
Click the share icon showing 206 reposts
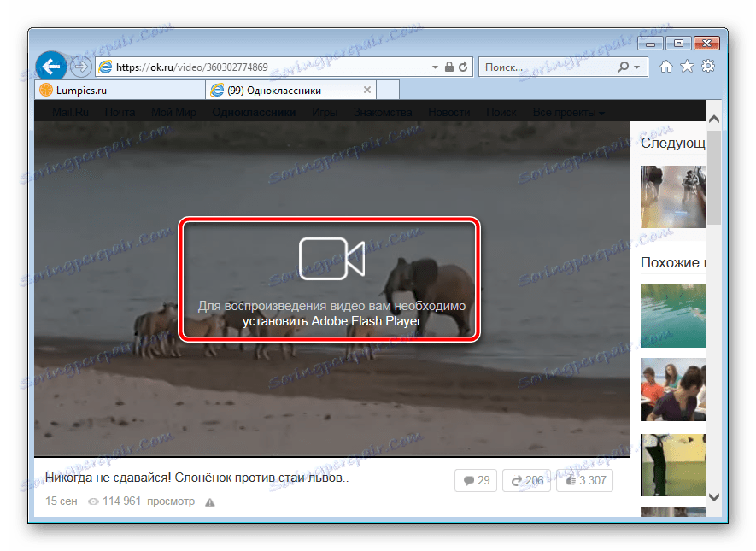click(x=527, y=480)
